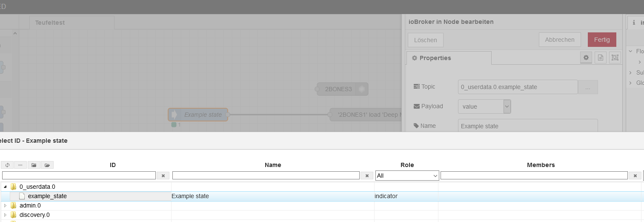The height and width of the screenshot is (222, 644).
Task: Click the admin.0 folder icon
Action: point(14,205)
